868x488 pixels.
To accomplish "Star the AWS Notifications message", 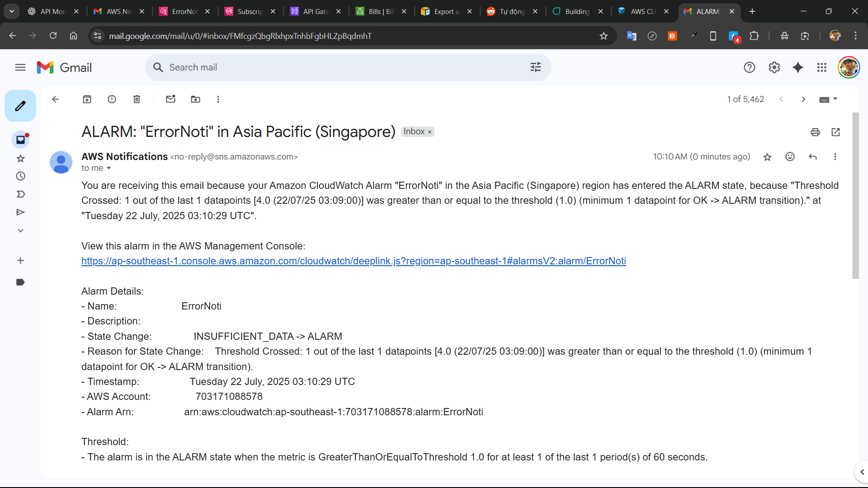I will pyautogui.click(x=767, y=157).
